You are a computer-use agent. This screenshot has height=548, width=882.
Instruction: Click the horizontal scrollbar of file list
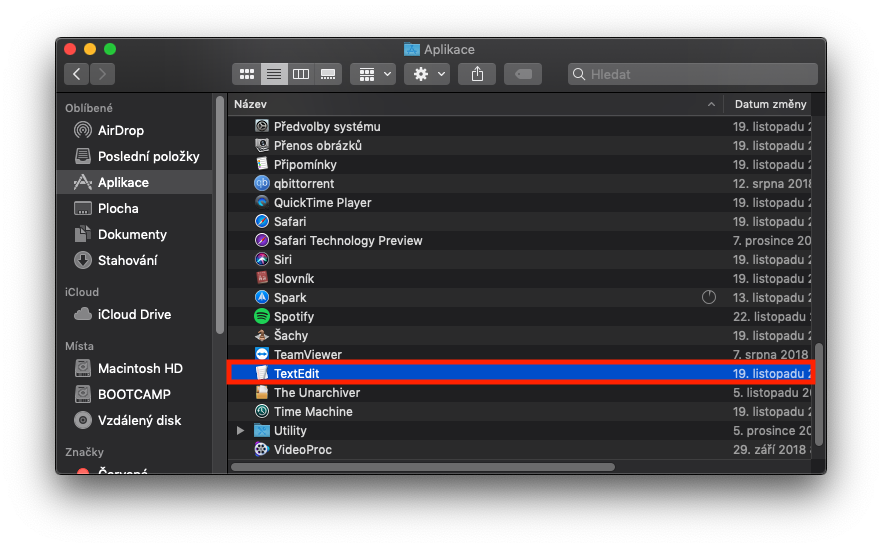pos(423,467)
